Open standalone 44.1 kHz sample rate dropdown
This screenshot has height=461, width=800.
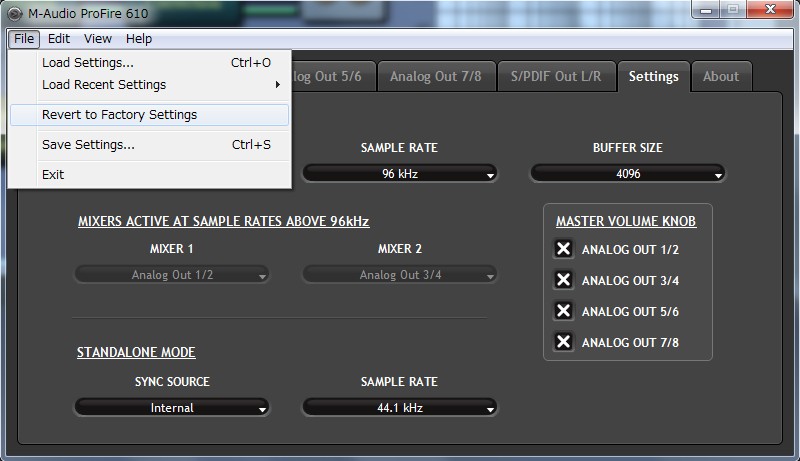[399, 408]
